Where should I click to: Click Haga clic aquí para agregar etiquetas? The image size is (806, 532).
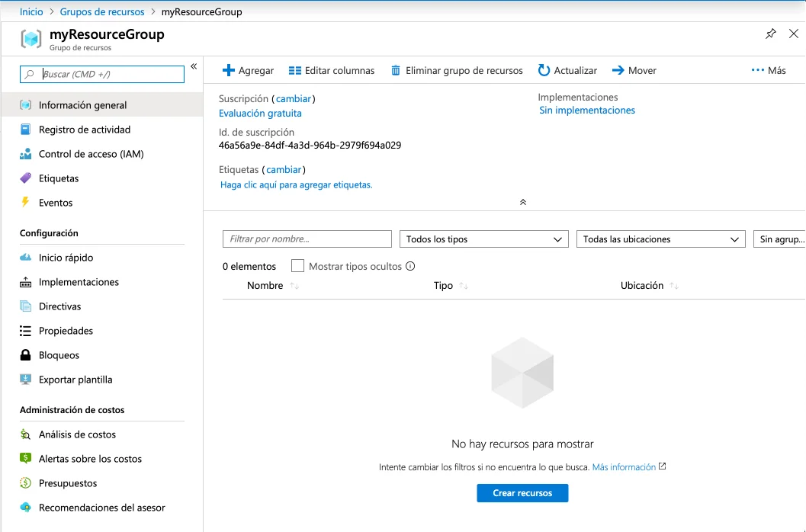coord(296,184)
